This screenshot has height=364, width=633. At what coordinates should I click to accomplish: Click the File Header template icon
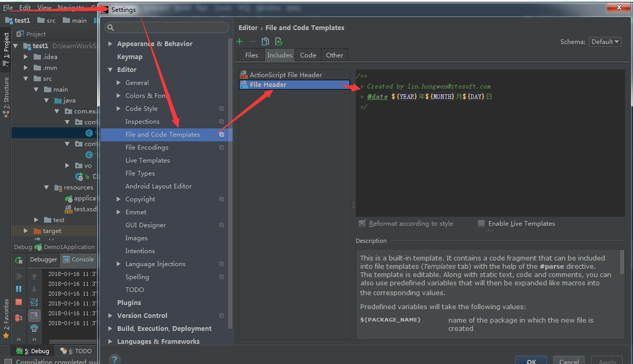[x=244, y=85]
